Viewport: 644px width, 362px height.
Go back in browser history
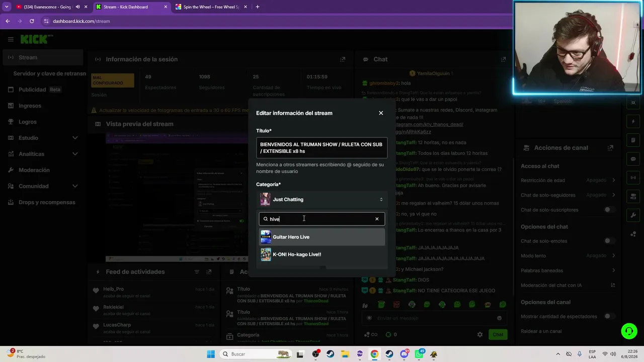(8, 21)
